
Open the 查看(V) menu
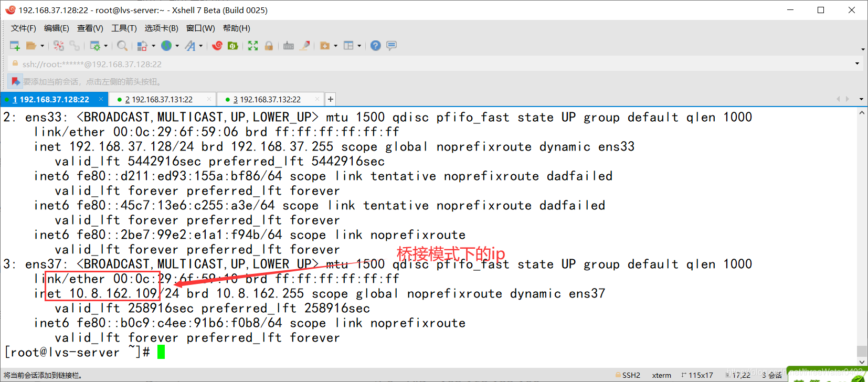coord(90,28)
